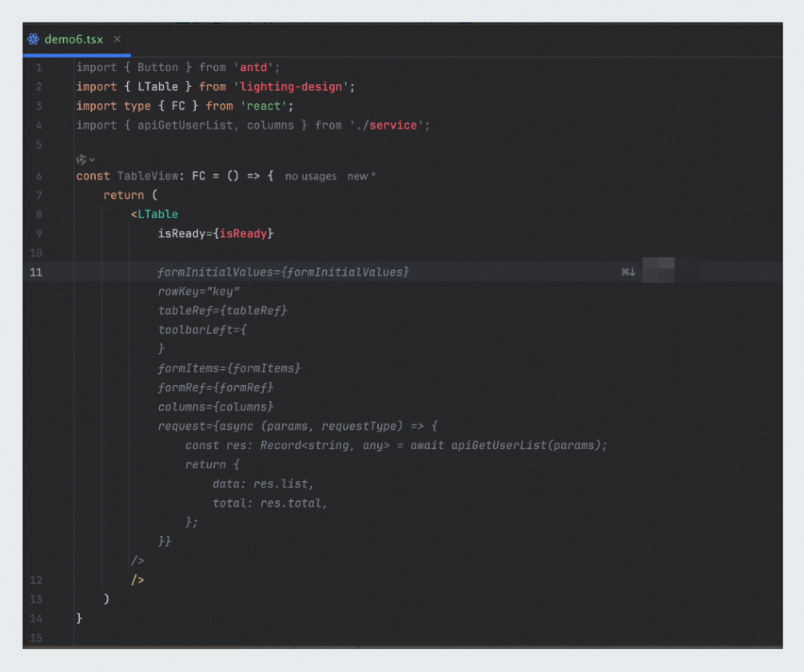Click the <LTable opening tag
This screenshot has width=804, height=672.
point(154,214)
